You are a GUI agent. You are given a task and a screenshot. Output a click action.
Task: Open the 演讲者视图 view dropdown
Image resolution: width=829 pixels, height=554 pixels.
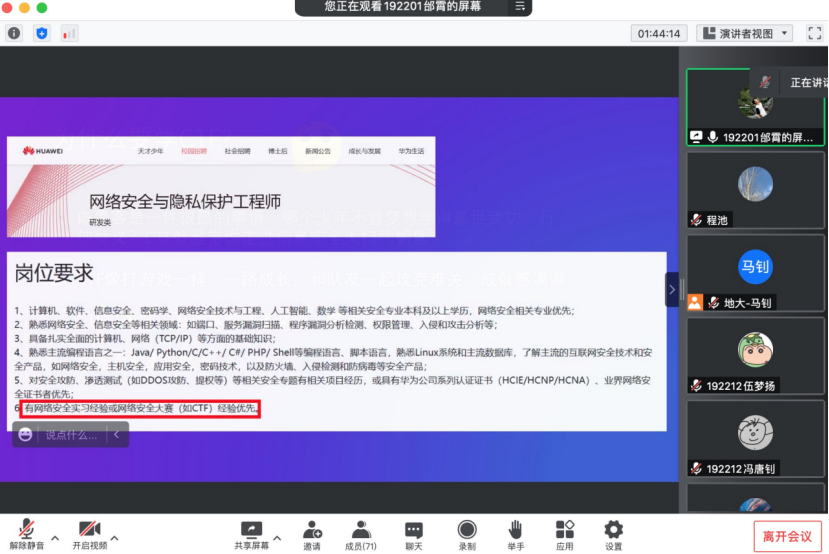click(x=745, y=33)
